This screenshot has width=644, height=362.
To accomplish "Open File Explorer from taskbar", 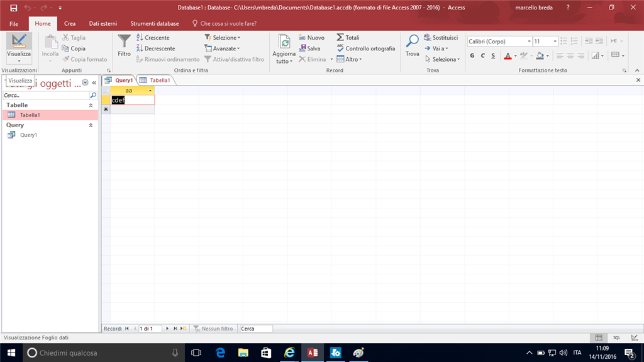I will [243, 353].
